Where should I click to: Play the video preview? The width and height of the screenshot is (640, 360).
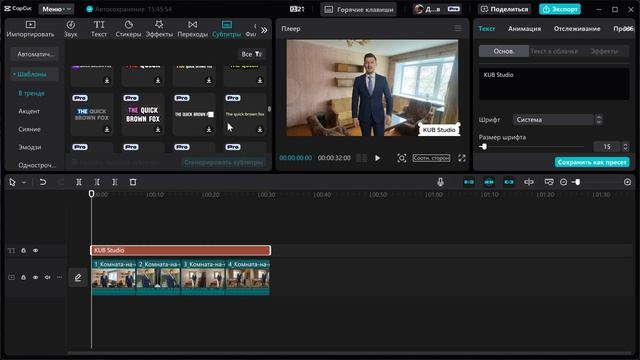coord(378,158)
